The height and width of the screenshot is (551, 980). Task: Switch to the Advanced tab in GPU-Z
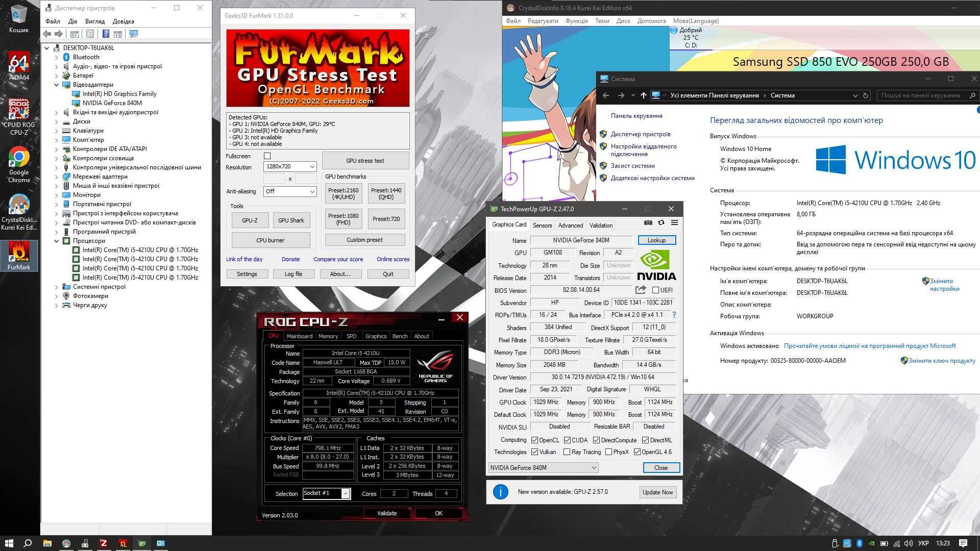pyautogui.click(x=570, y=225)
